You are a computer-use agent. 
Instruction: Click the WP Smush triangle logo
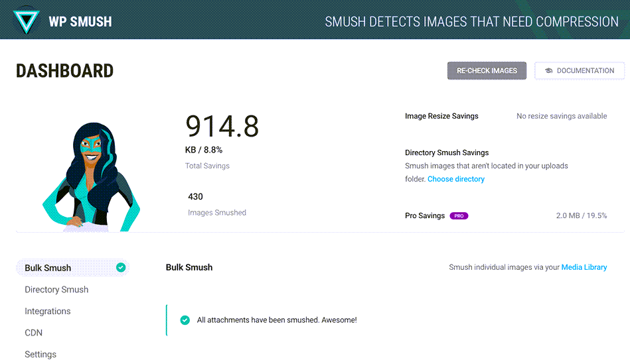pyautogui.click(x=26, y=21)
